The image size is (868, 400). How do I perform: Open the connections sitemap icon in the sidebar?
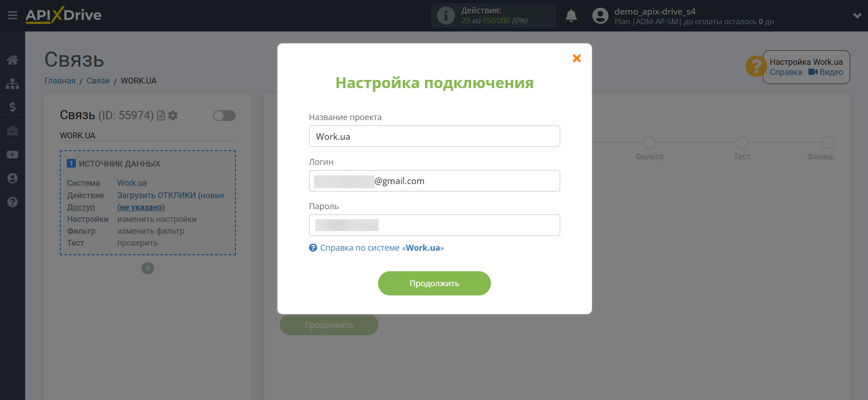(x=12, y=84)
